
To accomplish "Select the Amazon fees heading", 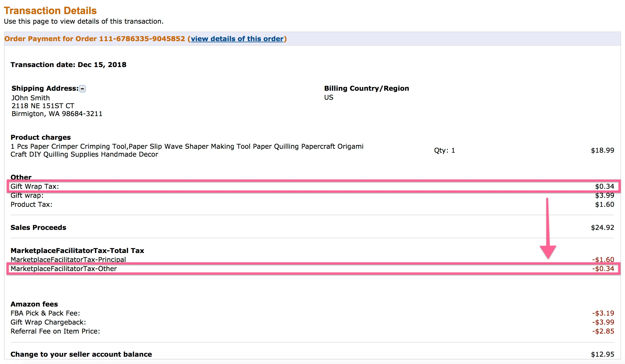I will coord(34,304).
